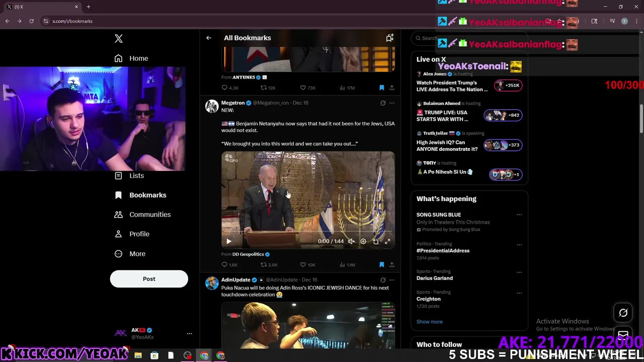The height and width of the screenshot is (362, 644).
Task: Open the three-dot menu on Megatron's post
Action: tap(392, 103)
